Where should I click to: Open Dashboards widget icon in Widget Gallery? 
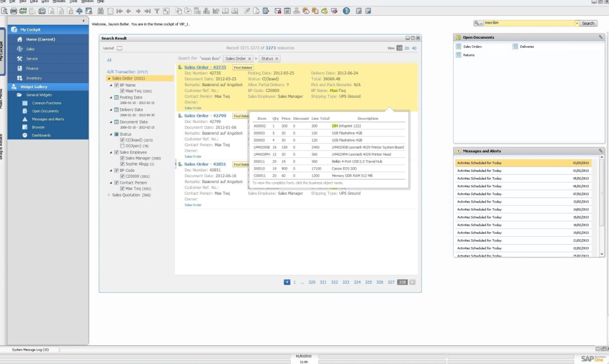pyautogui.click(x=25, y=135)
